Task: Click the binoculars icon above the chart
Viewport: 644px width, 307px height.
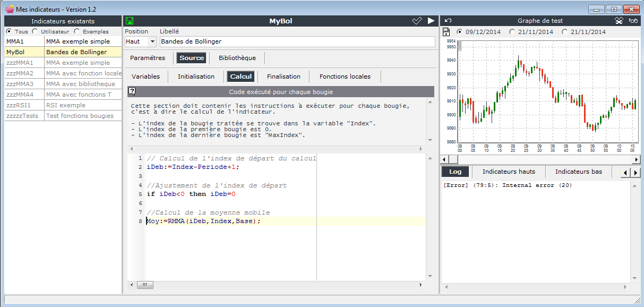Action: [619, 21]
